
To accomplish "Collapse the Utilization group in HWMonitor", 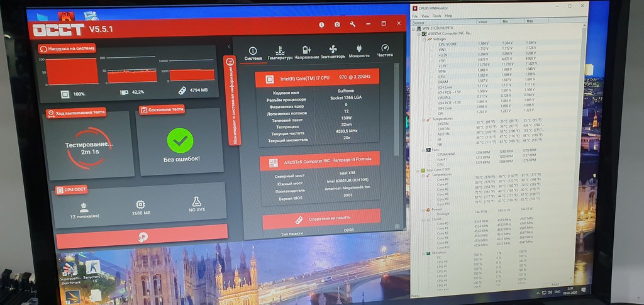I will pos(422,253).
